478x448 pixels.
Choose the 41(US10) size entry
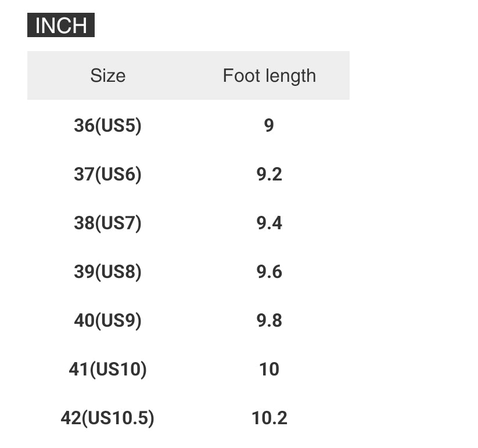pos(107,369)
